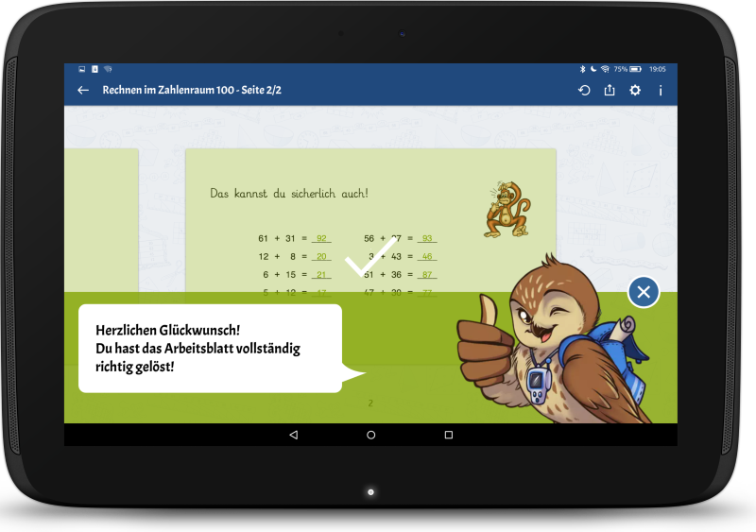Click the scratching monkey illustration
Screen dimensions: 756x532
tap(507, 210)
